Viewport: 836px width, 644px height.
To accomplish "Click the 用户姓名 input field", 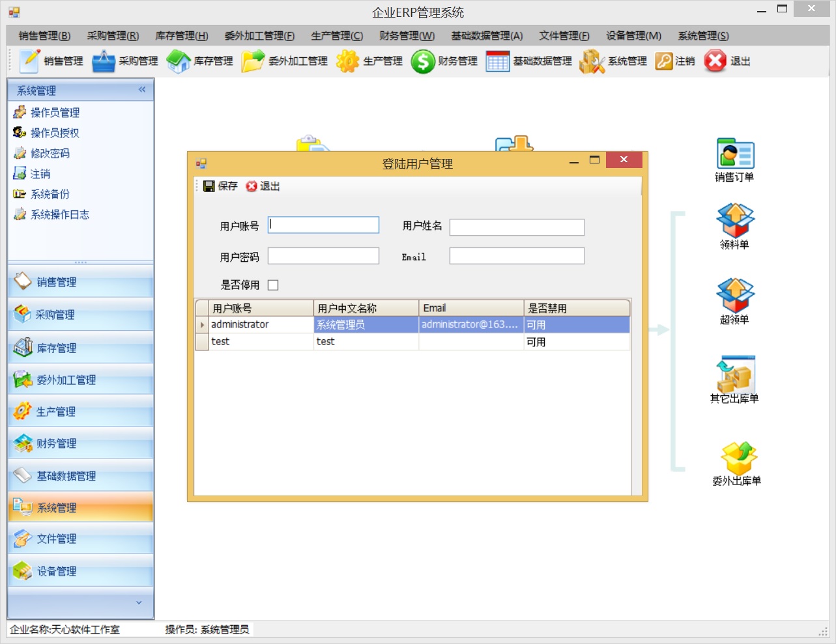I will click(x=516, y=227).
